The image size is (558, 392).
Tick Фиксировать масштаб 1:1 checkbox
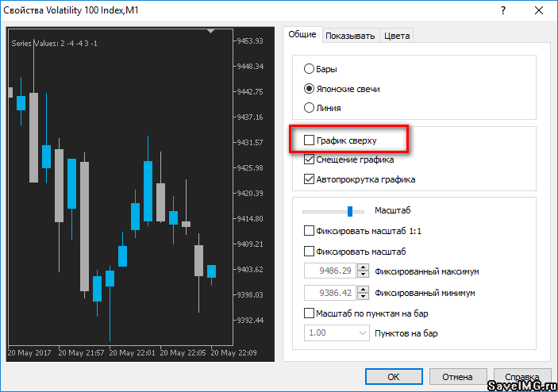point(310,231)
